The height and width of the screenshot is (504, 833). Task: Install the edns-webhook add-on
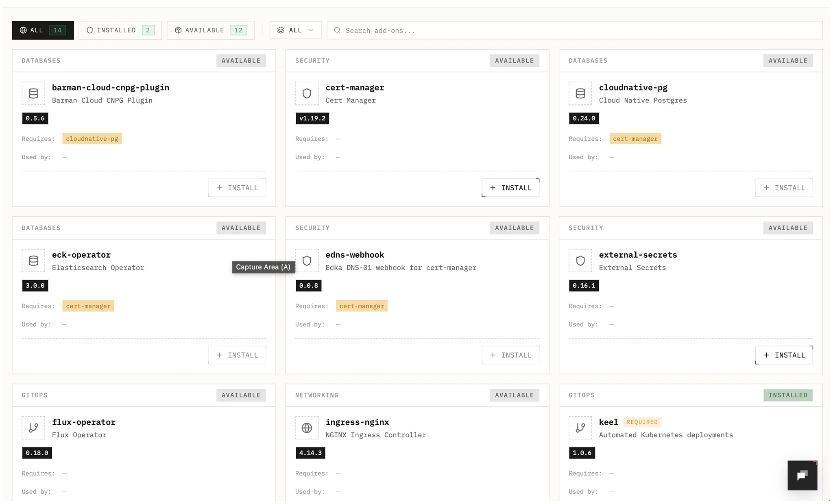[x=510, y=355]
